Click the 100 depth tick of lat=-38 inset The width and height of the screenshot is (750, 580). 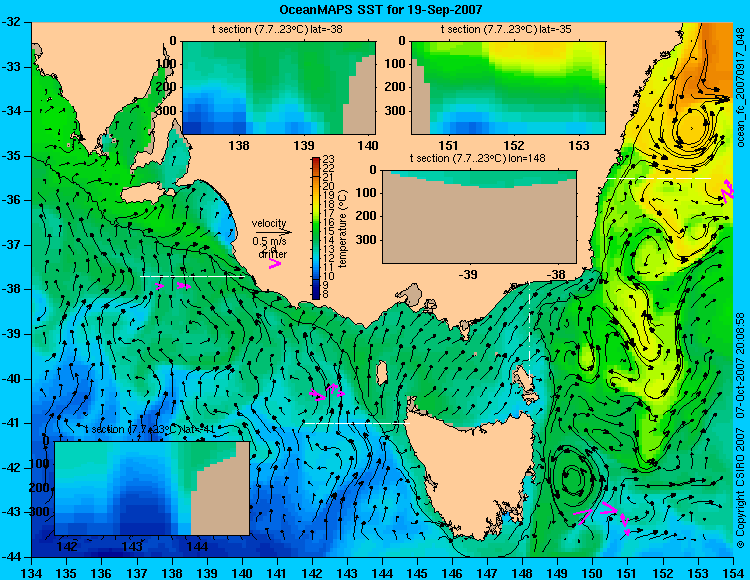pyautogui.click(x=166, y=64)
